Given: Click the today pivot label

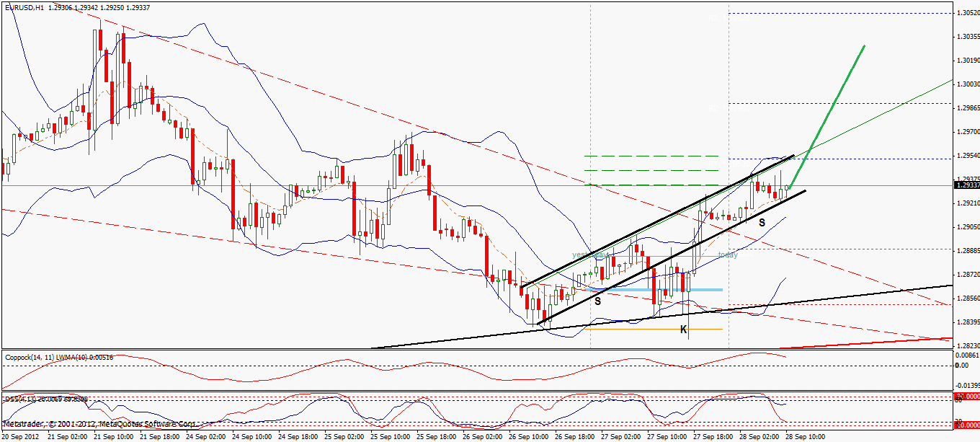Looking at the screenshot, I should 728,255.
